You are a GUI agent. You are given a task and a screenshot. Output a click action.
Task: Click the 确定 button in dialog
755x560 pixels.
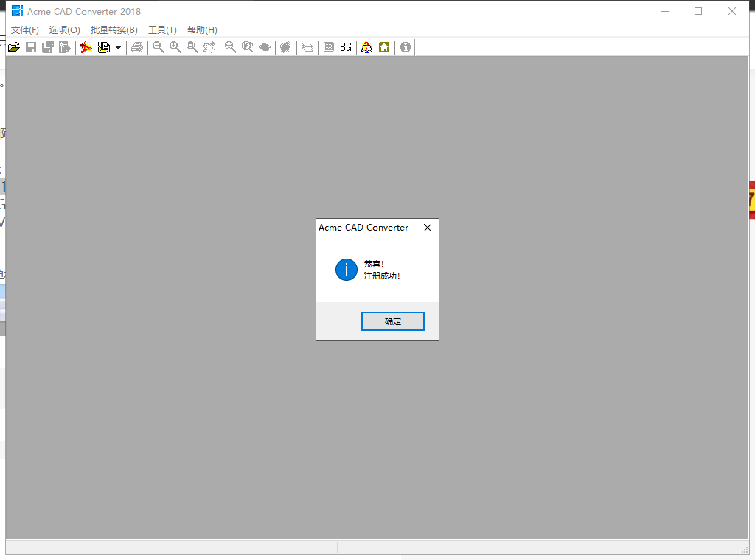(x=393, y=321)
